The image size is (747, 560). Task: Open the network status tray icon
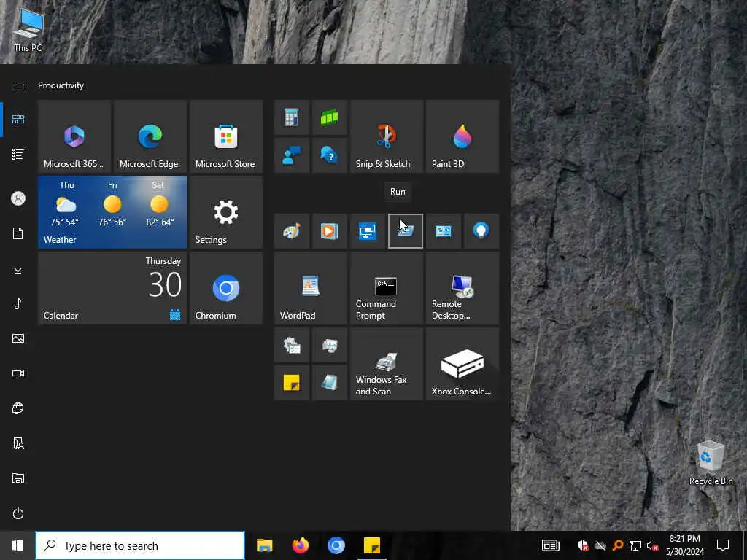(635, 545)
